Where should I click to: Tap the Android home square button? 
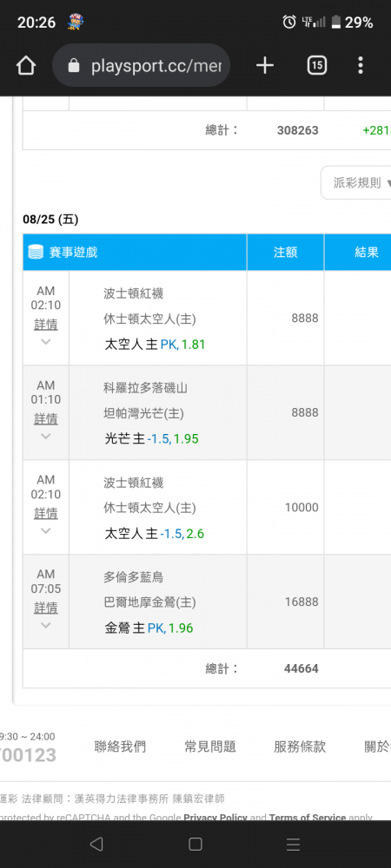click(x=195, y=844)
